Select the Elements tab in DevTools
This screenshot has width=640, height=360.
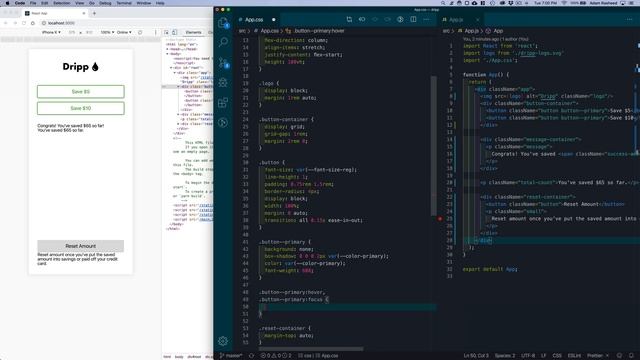[193, 32]
